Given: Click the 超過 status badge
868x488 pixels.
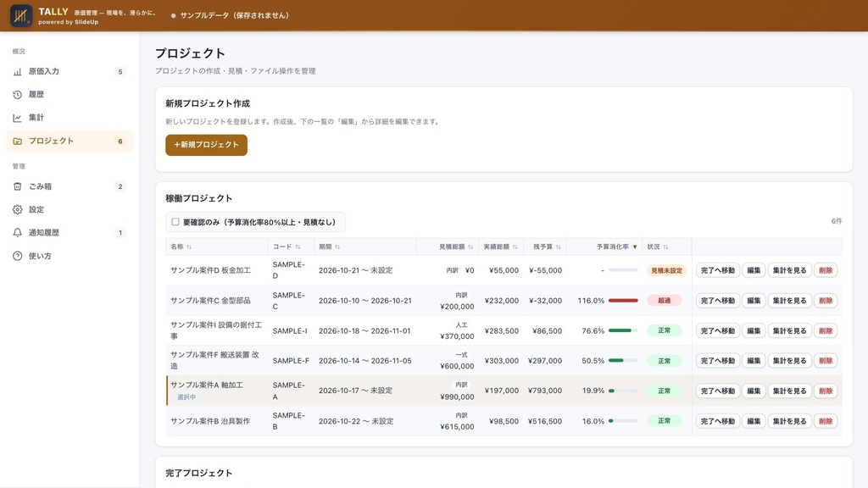Looking at the screenshot, I should point(665,301).
